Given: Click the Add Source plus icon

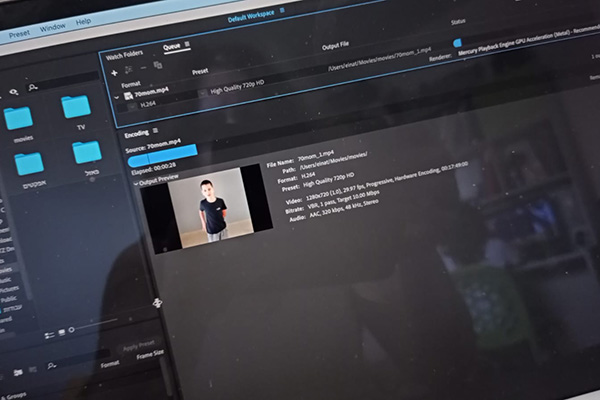Looking at the screenshot, I should point(115,72).
